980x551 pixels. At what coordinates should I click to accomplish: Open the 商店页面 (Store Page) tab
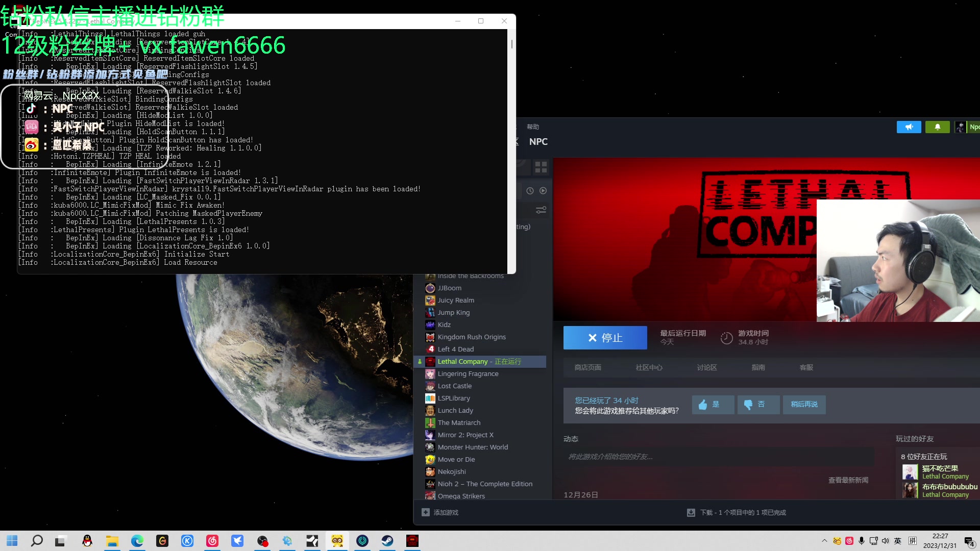tap(587, 367)
